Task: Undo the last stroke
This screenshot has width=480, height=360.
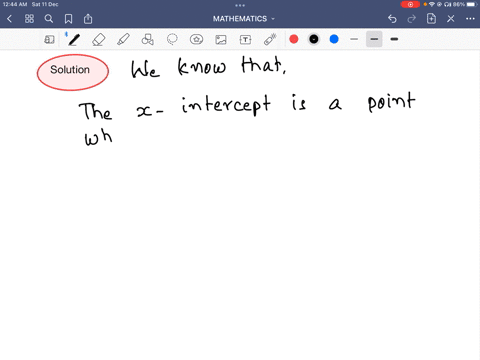Action: [x=392, y=19]
